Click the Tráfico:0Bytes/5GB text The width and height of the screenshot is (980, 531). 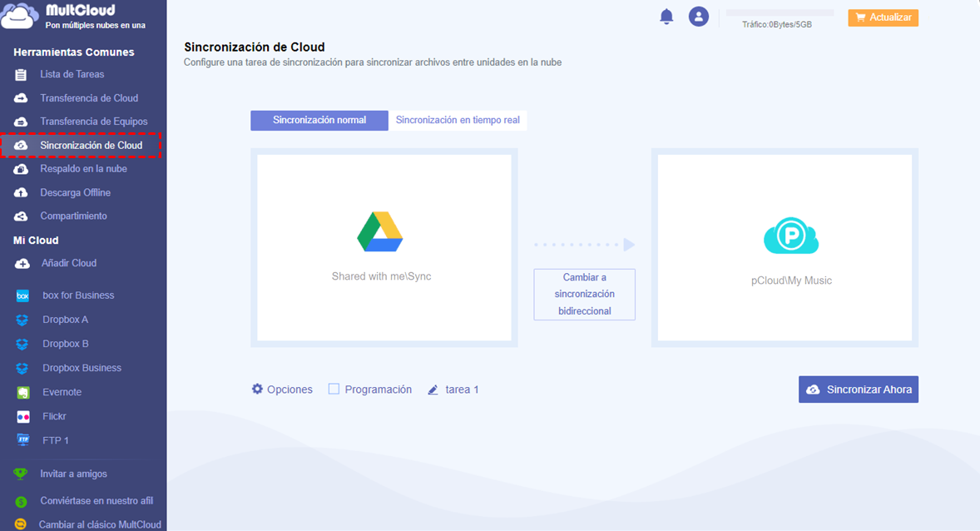point(777,25)
